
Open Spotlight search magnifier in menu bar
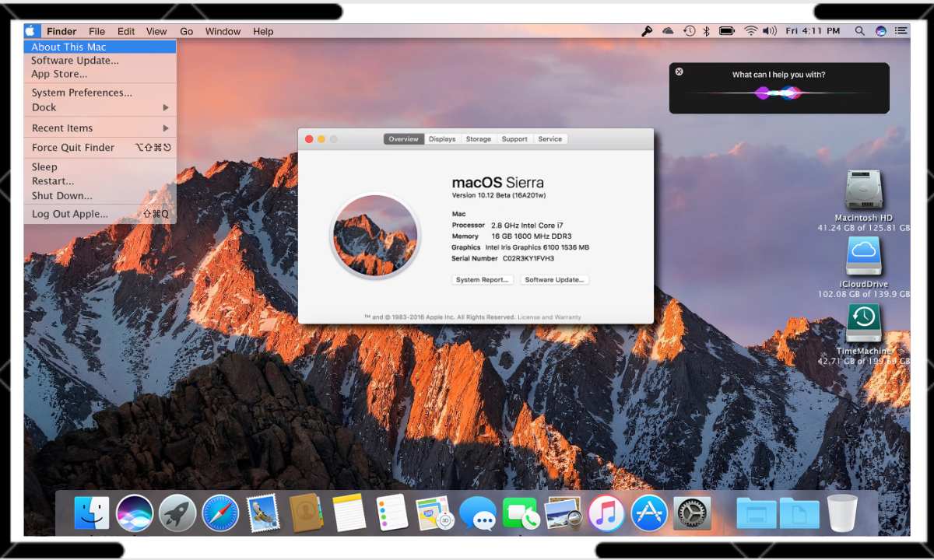coord(859,31)
